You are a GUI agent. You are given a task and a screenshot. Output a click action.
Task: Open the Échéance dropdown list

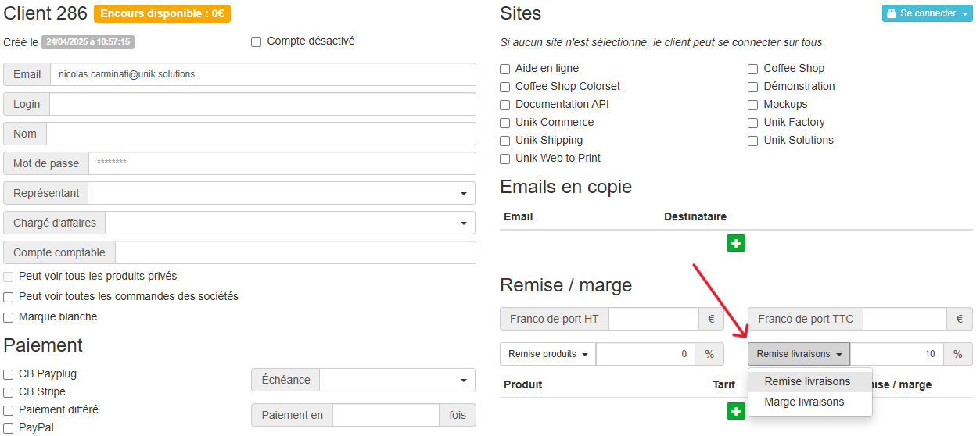click(x=397, y=381)
